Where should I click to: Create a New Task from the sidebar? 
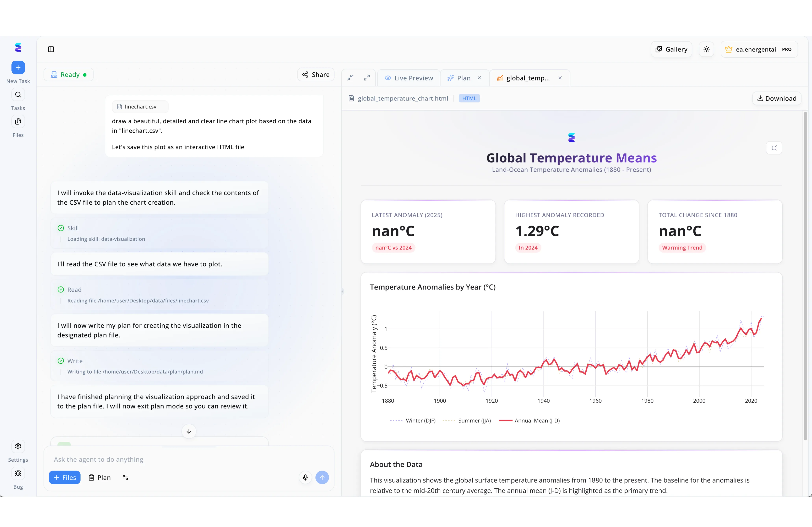tap(18, 67)
